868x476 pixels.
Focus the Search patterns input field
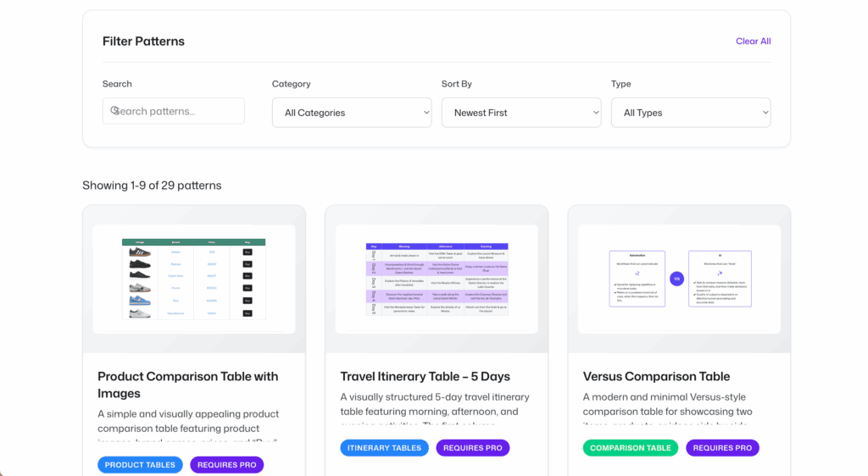pyautogui.click(x=173, y=111)
